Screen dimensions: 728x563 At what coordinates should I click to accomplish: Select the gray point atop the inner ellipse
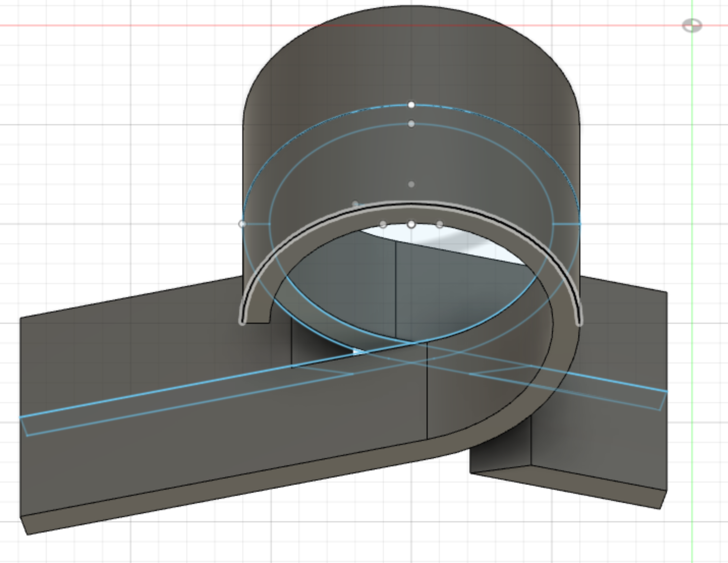pos(411,124)
